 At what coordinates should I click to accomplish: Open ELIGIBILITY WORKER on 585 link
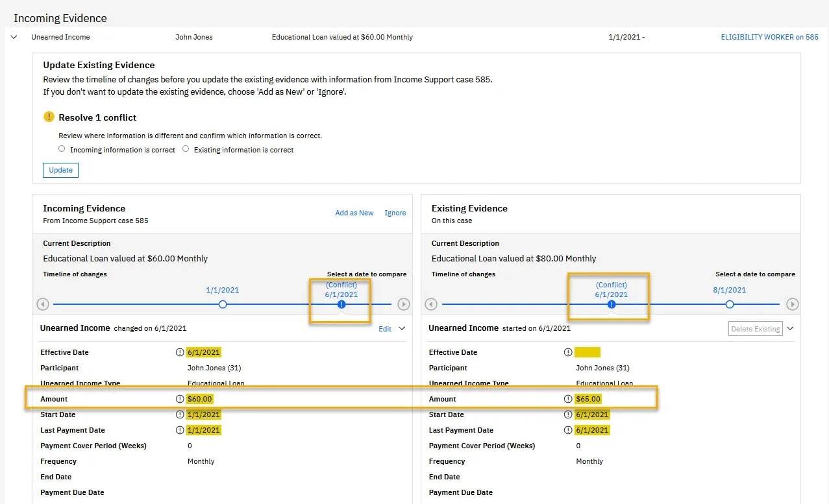coord(769,37)
